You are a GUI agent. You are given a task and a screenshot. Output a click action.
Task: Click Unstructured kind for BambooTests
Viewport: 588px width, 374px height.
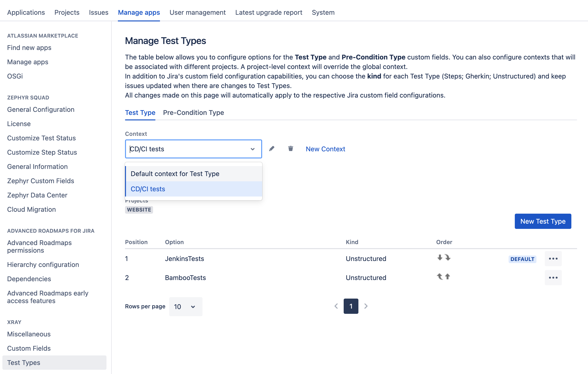pos(366,278)
